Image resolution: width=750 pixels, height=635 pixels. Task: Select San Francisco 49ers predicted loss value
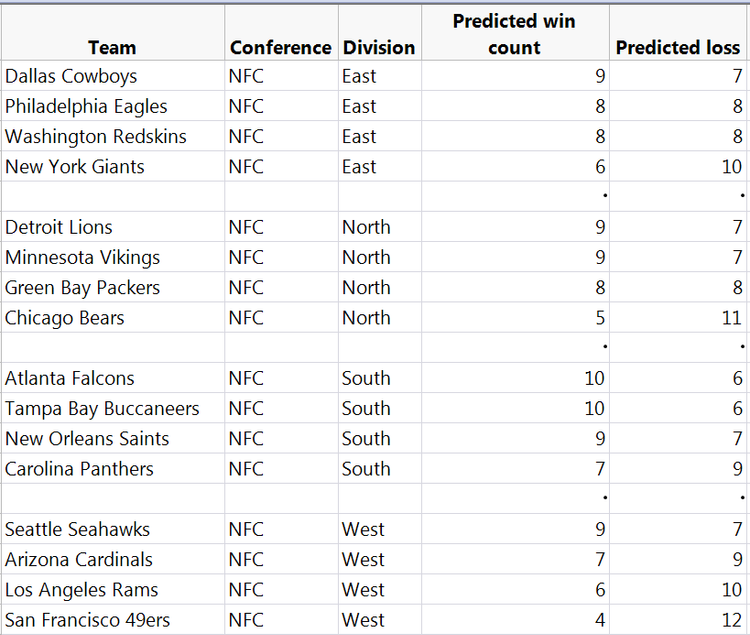click(731, 620)
